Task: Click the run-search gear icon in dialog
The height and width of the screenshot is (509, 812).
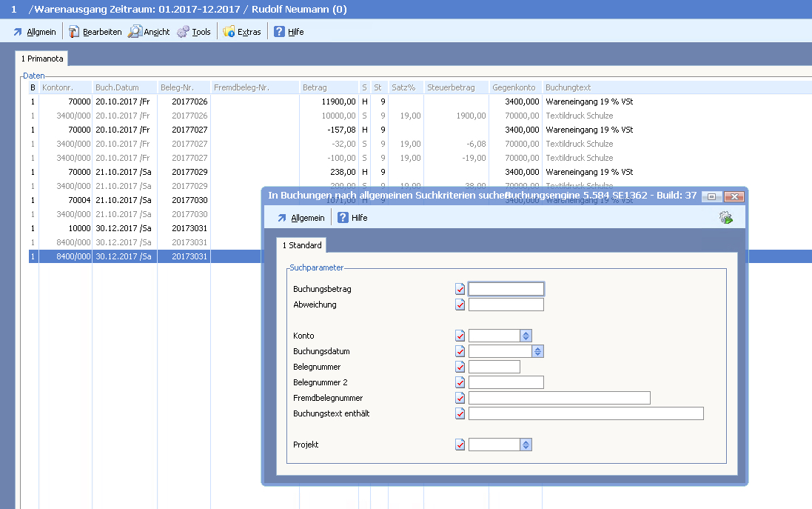Action: point(725,217)
